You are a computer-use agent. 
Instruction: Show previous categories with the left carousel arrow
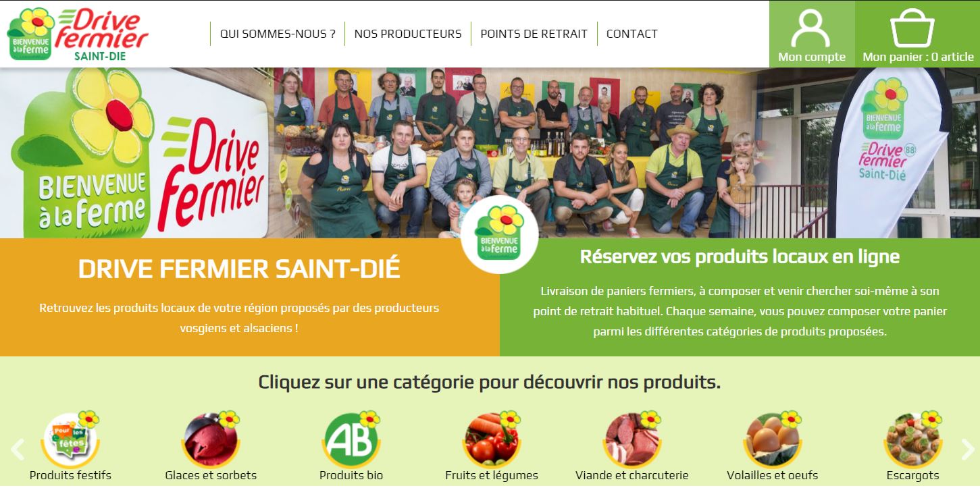pyautogui.click(x=18, y=449)
